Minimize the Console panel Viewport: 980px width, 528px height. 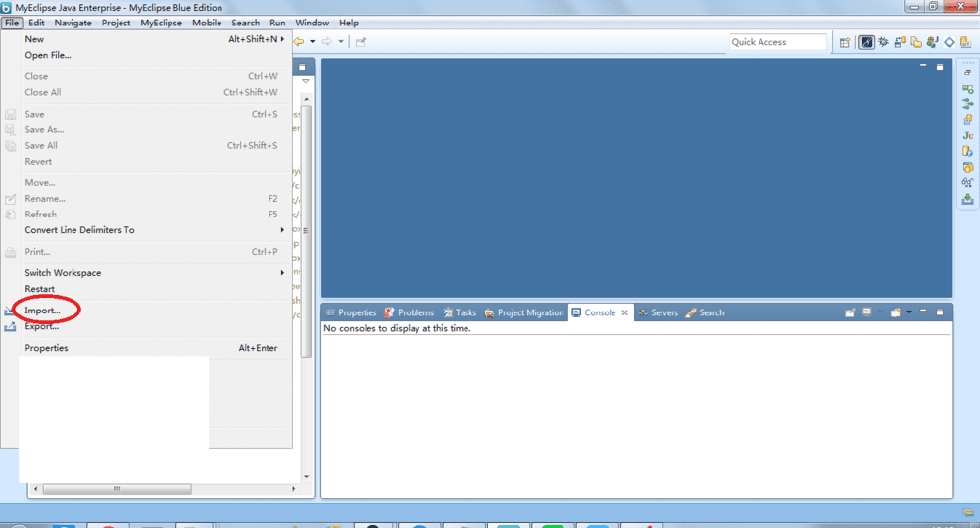(923, 310)
